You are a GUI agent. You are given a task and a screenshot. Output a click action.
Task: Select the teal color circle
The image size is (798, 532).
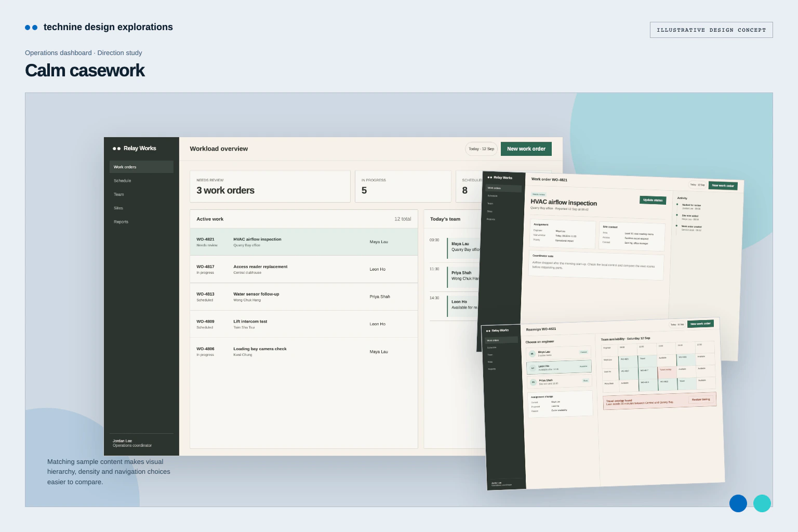[x=762, y=503]
